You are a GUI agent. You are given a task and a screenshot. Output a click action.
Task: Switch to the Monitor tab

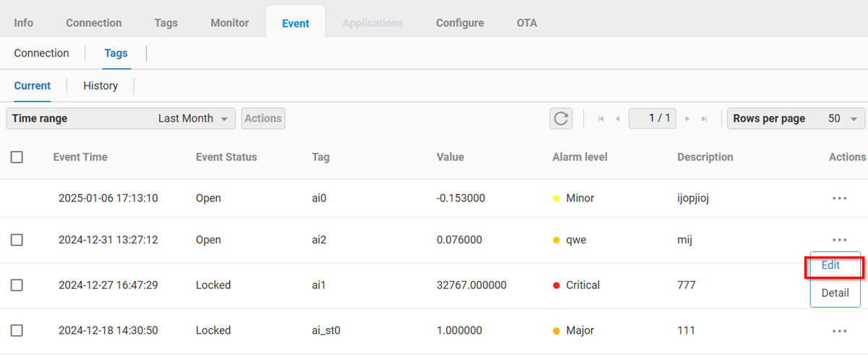click(229, 23)
